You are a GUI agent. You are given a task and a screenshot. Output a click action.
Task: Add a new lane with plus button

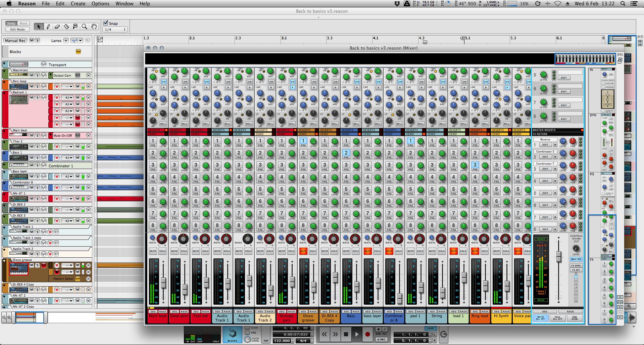(66, 40)
